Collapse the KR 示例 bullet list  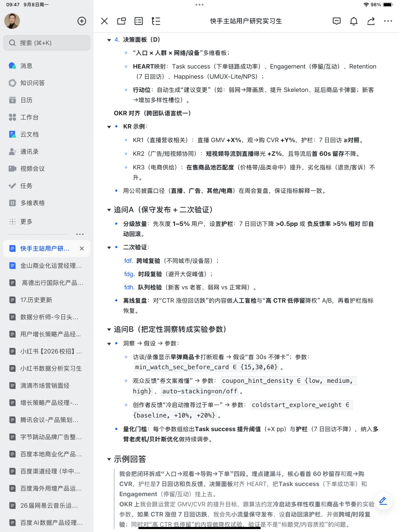pos(109,127)
